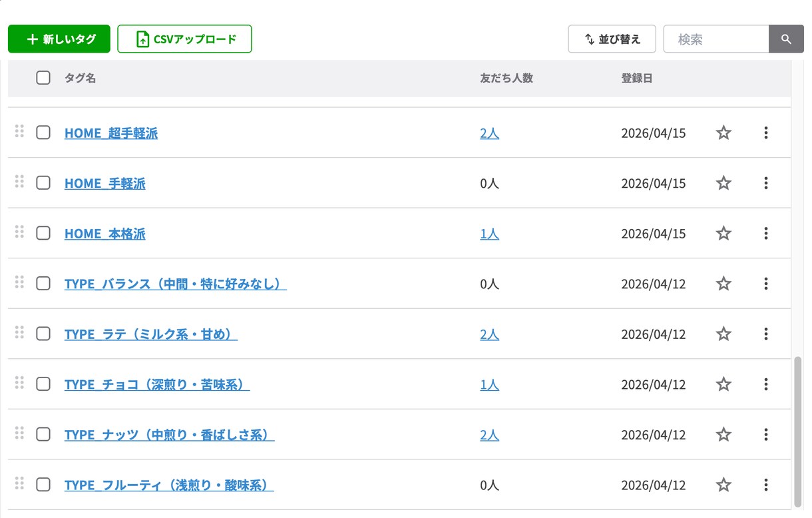This screenshot has width=812, height=518.
Task: Open more options for TYPE_フルーティ row
Action: (766, 485)
